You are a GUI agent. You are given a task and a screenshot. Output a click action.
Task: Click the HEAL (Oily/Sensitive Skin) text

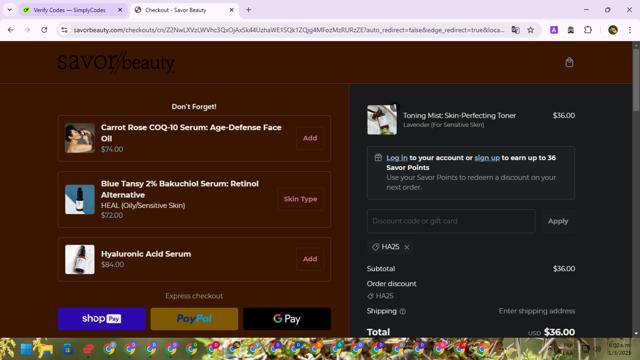pyautogui.click(x=143, y=205)
